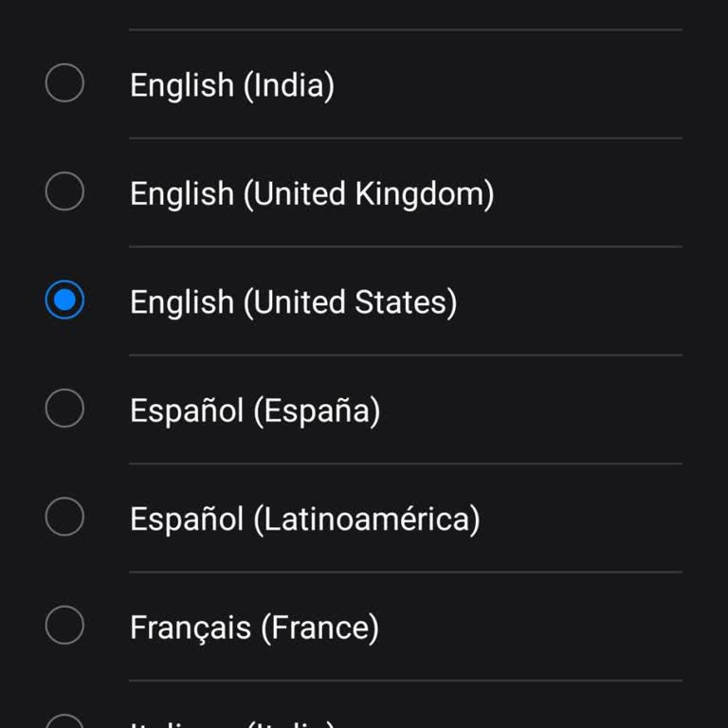Image resolution: width=728 pixels, height=728 pixels.
Task: Select the English (United Kingdom) radio button
Action: (x=64, y=193)
